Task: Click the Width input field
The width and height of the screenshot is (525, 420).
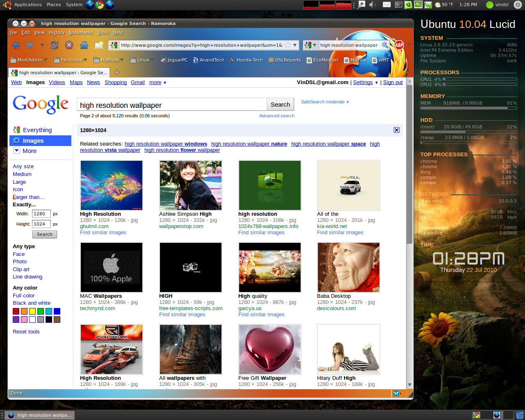Action: pos(41,214)
